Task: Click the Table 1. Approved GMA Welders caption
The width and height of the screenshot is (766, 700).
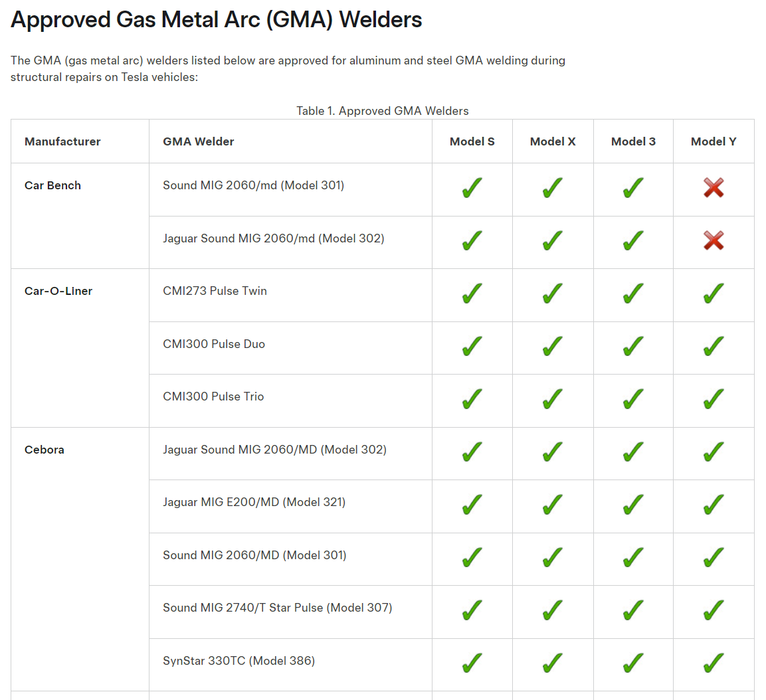Action: pyautogui.click(x=383, y=111)
